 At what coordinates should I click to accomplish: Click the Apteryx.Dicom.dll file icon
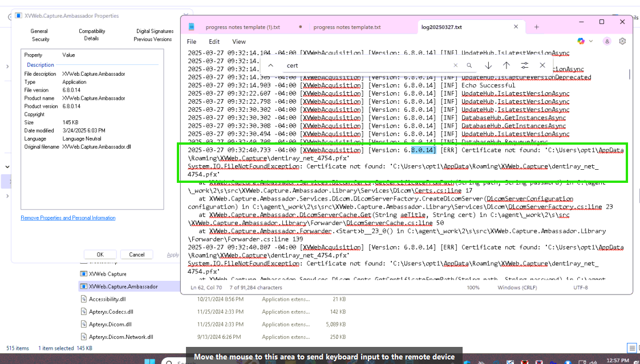click(x=83, y=325)
